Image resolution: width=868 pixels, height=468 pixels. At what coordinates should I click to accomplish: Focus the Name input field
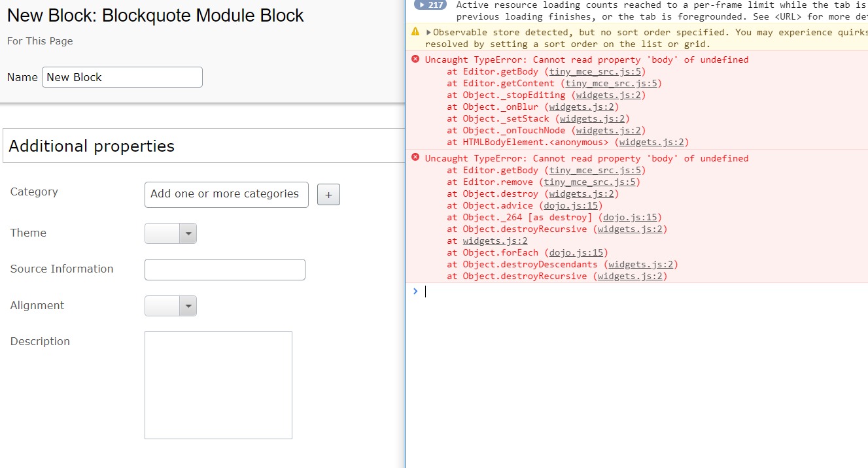(122, 77)
